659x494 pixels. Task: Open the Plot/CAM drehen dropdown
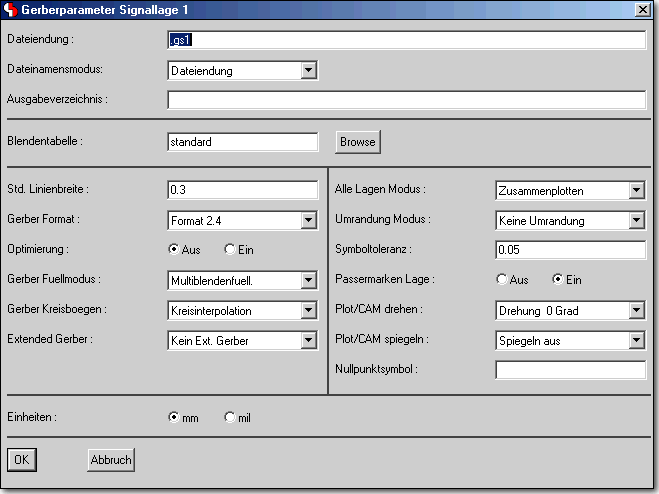tap(636, 311)
